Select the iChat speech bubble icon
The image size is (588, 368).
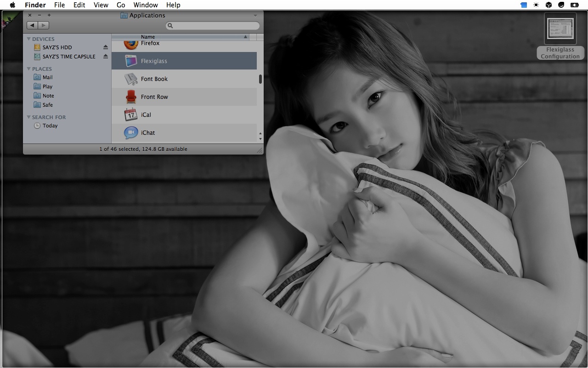pos(131,132)
